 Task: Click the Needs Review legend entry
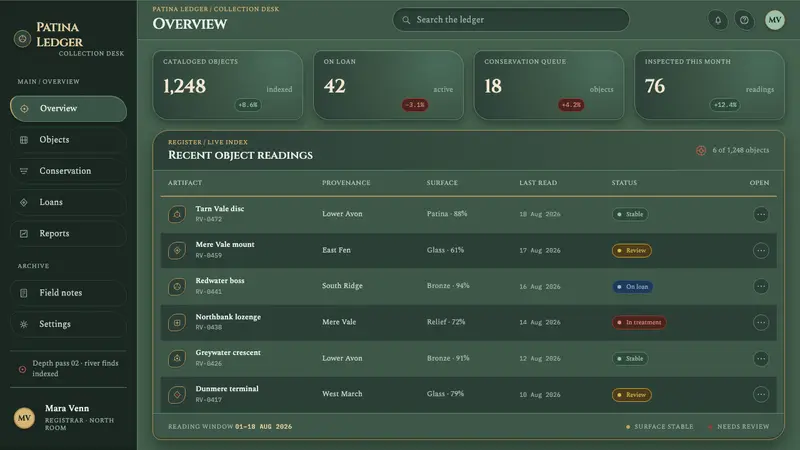pos(739,427)
